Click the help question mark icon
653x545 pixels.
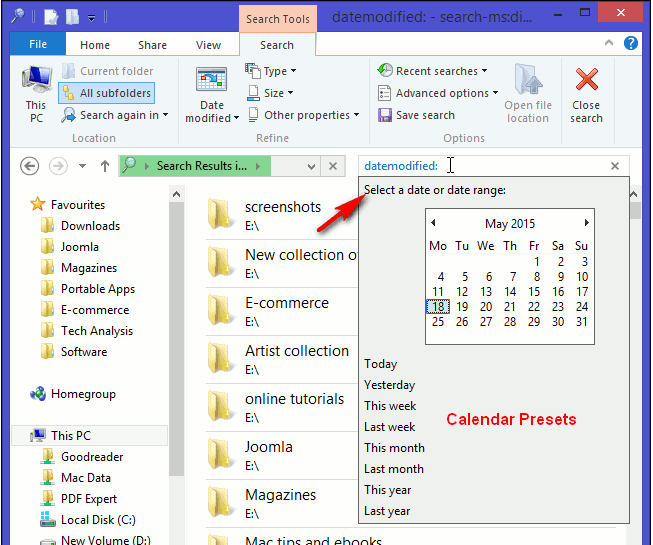[x=631, y=44]
